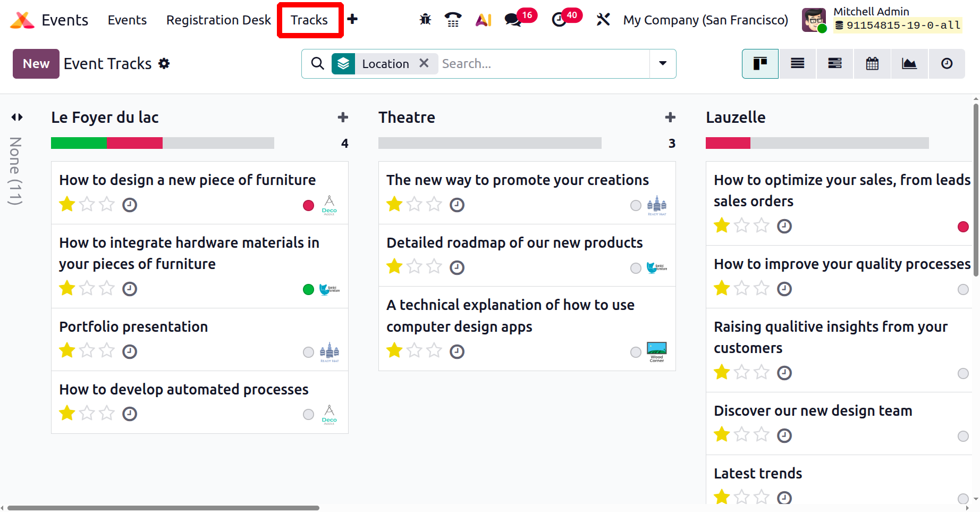Toggle state dot on Detailed roadmap card
The height and width of the screenshot is (512, 980).
pos(636,268)
